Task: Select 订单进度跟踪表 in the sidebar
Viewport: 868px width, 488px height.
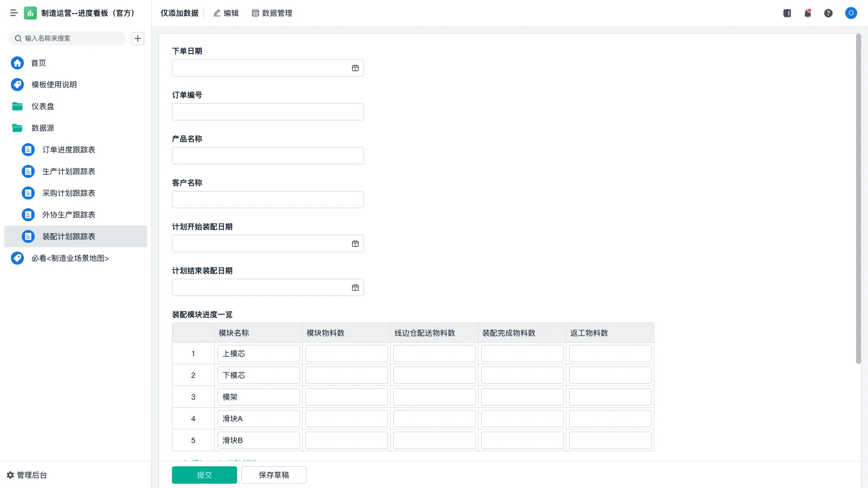Action: (69, 150)
